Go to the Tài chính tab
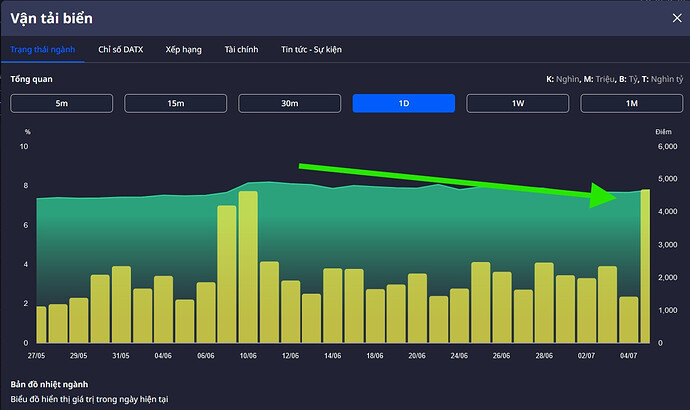690x410 pixels. click(242, 49)
